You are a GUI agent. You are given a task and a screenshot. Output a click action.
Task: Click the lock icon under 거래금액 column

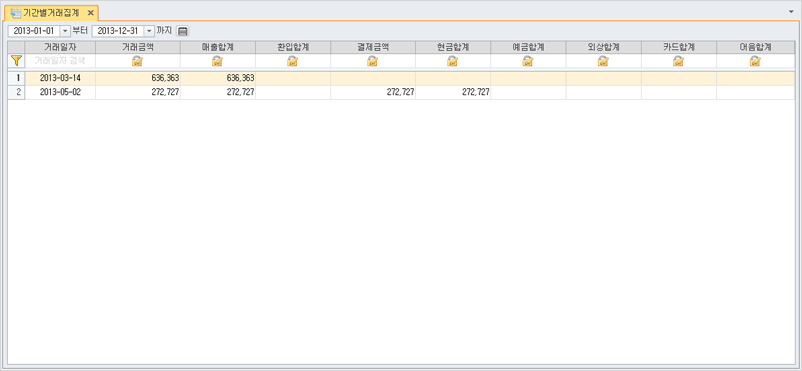(x=137, y=61)
